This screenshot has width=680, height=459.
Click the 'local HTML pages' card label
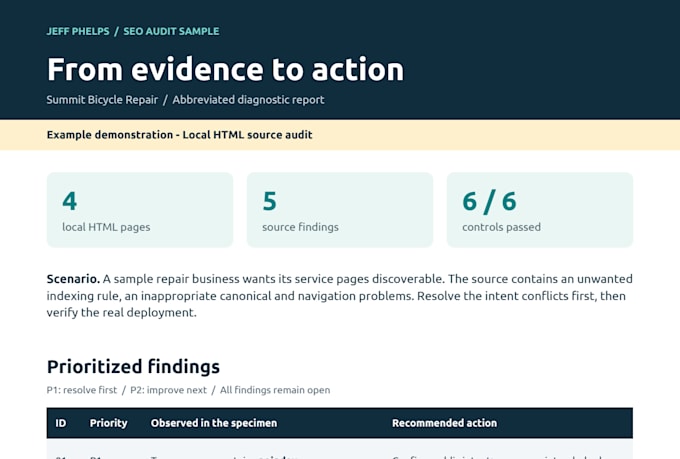tap(106, 227)
